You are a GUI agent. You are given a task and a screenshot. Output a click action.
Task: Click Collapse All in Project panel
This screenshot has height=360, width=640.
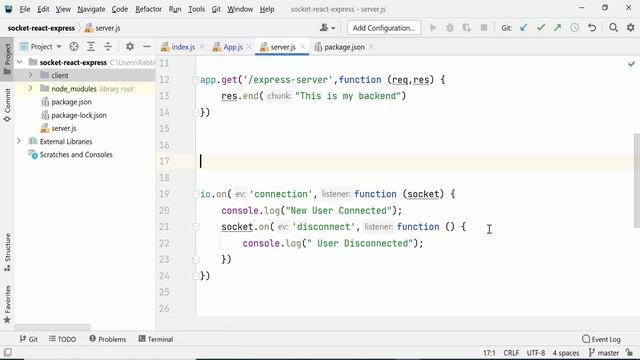pyautogui.click(x=108, y=47)
